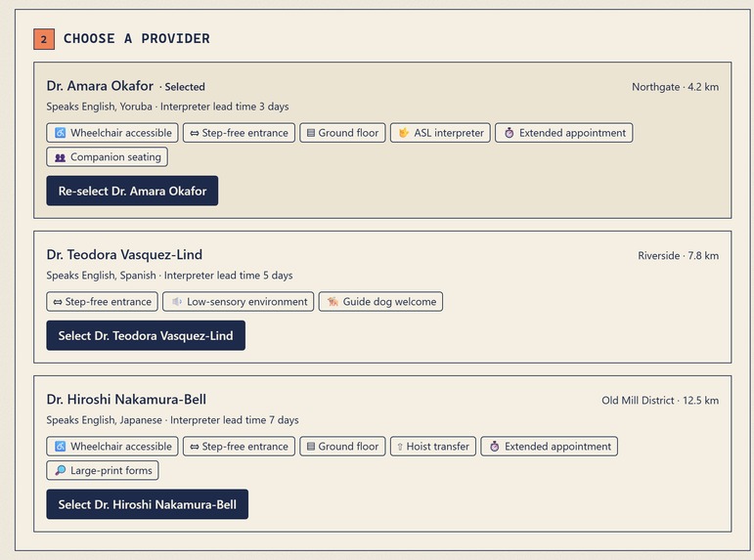Click step-free arrows icon in Vasquez-Lind's card
The width and height of the screenshot is (754, 560).
[x=58, y=302]
